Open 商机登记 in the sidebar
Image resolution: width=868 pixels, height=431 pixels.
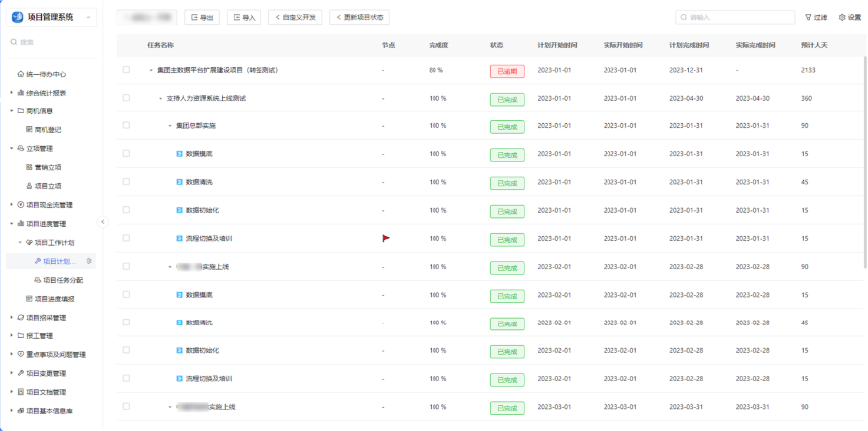click(48, 129)
